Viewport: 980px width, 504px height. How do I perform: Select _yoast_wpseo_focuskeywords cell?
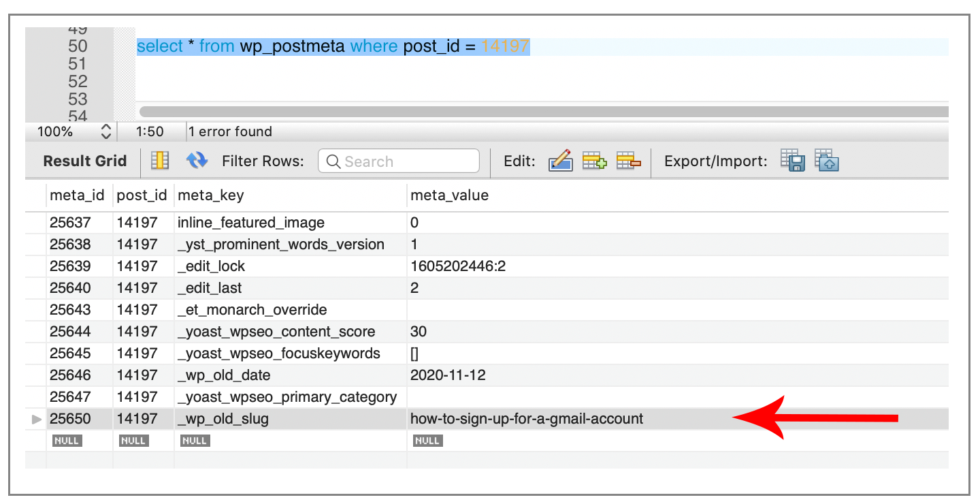[x=290, y=353]
